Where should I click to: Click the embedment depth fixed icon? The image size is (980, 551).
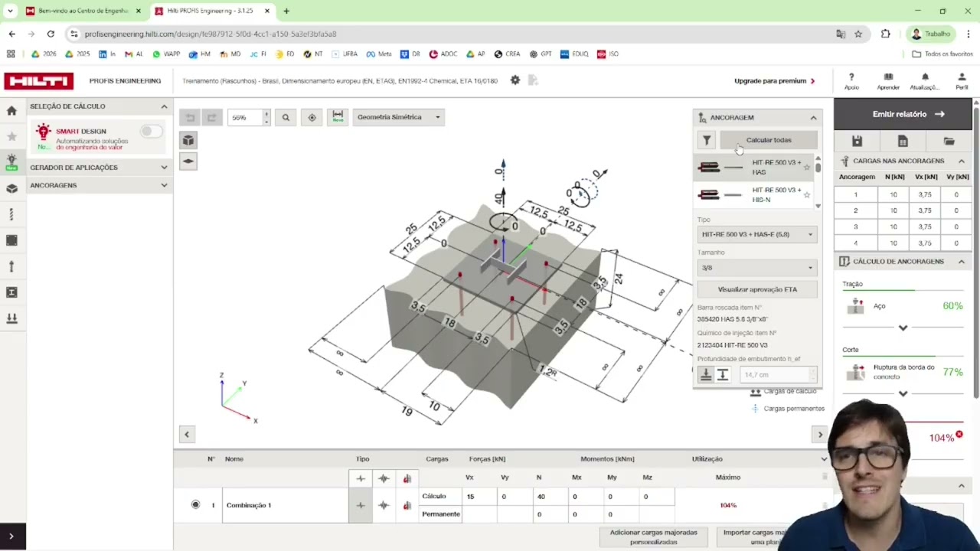pyautogui.click(x=706, y=374)
